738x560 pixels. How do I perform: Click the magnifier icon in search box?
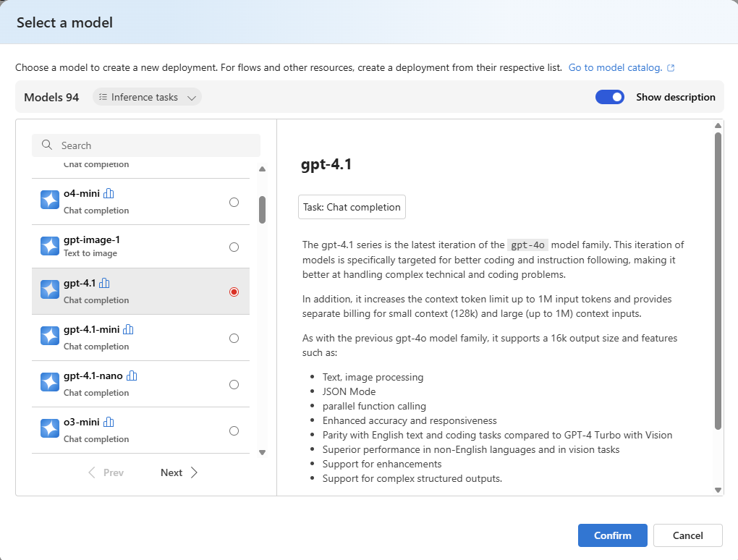(x=47, y=145)
